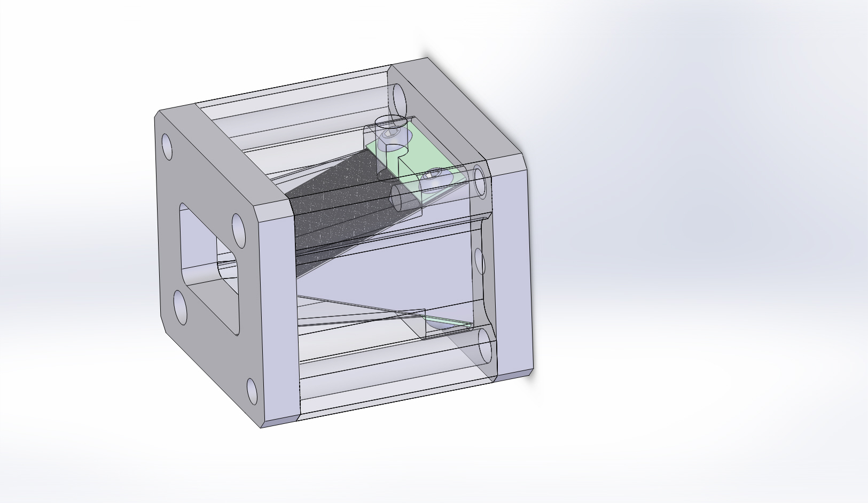Screen dimensions: 868x503
Task: Click the rectangular cutout in left flange
Action: [x=208, y=267]
